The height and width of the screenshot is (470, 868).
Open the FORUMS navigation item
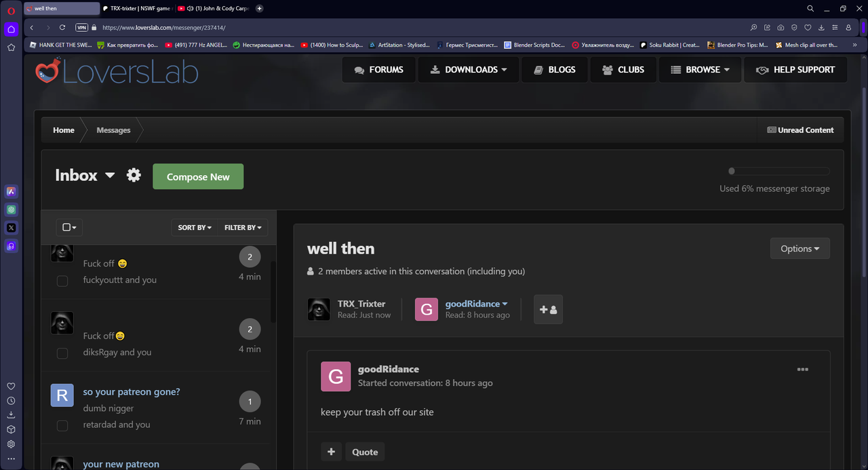pos(378,69)
